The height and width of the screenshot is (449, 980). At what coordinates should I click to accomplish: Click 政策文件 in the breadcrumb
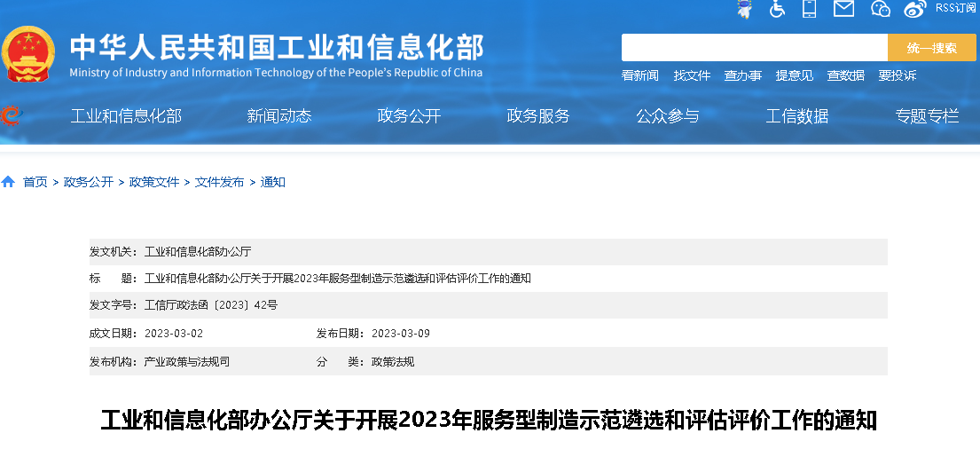[x=154, y=182]
